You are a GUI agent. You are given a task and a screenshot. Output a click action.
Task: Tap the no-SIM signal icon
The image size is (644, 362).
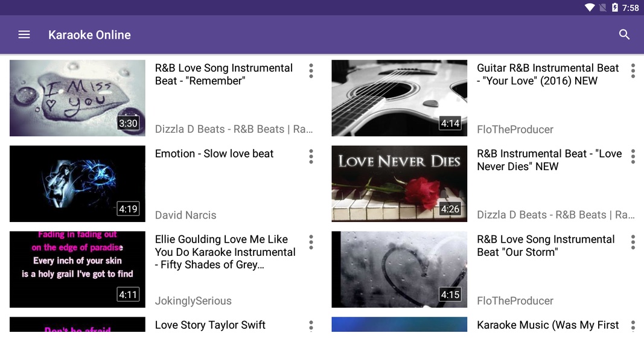(x=602, y=7)
